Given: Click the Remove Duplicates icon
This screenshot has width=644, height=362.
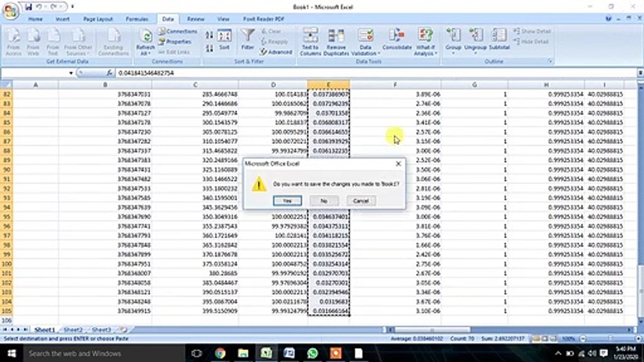Looking at the screenshot, I should [336, 42].
